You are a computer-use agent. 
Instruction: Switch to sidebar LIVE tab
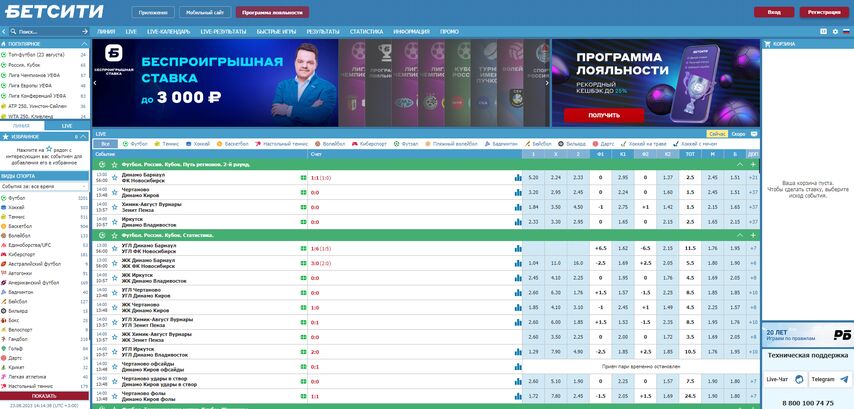click(x=67, y=125)
